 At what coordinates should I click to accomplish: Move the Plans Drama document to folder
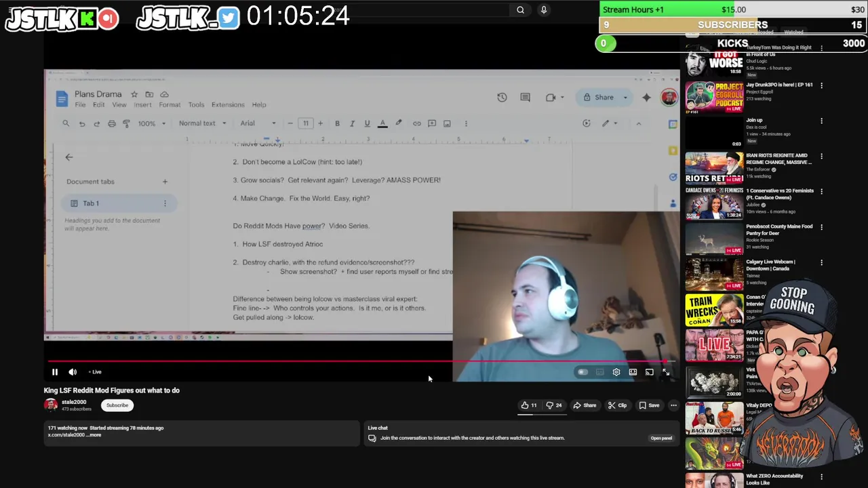pyautogui.click(x=149, y=94)
